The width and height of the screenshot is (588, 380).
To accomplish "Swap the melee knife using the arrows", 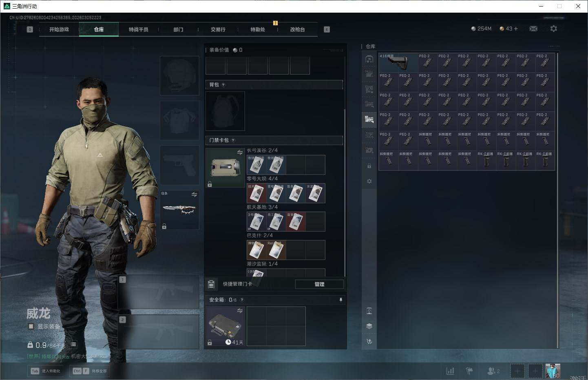I will click(194, 194).
